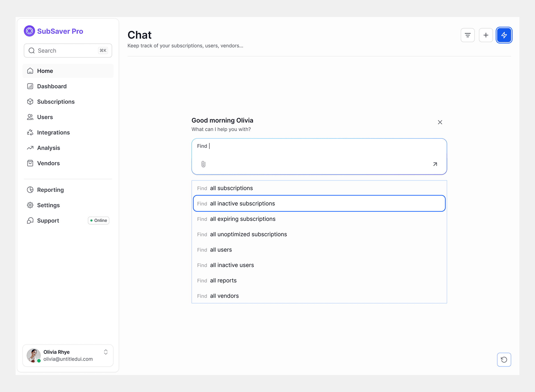This screenshot has width=535, height=392.
Task: Click the plus icon to start new chat
Action: [x=486, y=35]
